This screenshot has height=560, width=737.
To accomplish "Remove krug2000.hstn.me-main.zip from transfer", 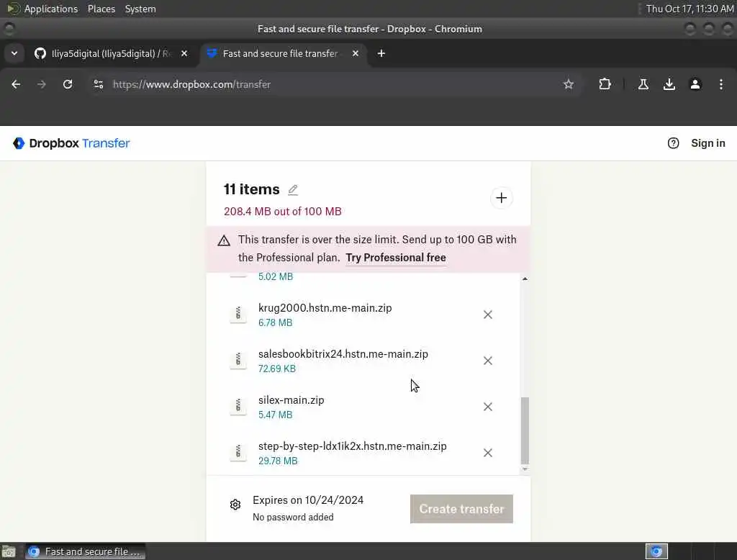I will tap(488, 315).
